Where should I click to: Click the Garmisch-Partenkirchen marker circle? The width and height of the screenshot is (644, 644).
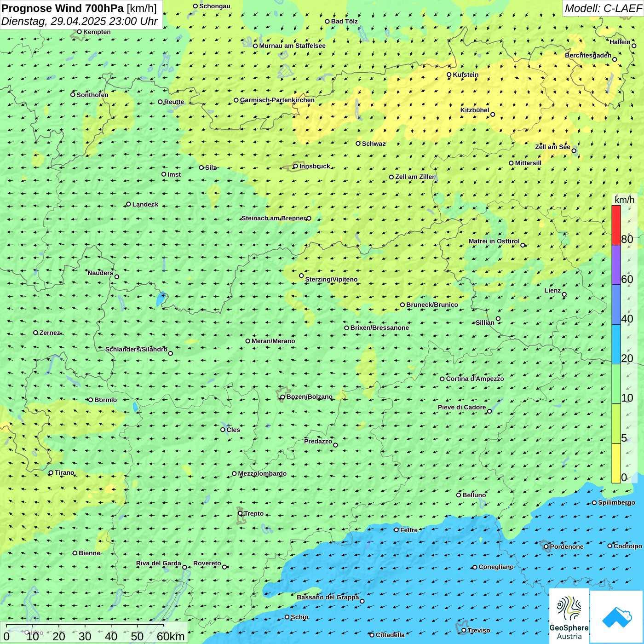pyautogui.click(x=236, y=100)
